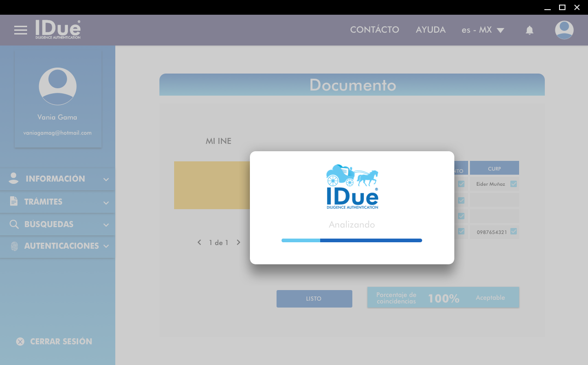Toggle the second-row checkbox left of CURP column

pos(461,200)
